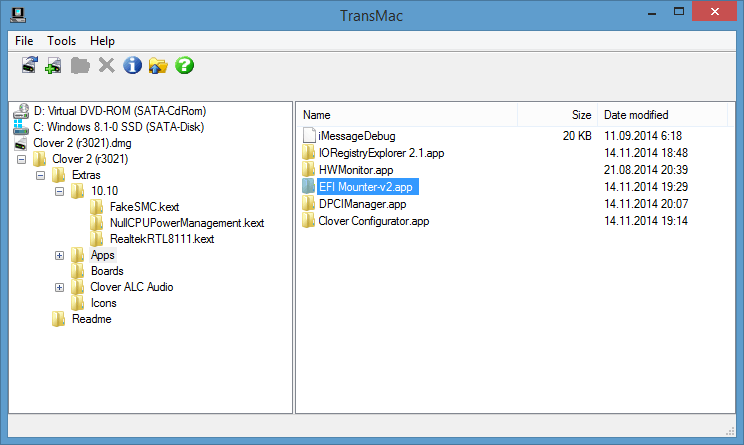Click the RealtekRTL8111.kext folder icon

pos(96,239)
